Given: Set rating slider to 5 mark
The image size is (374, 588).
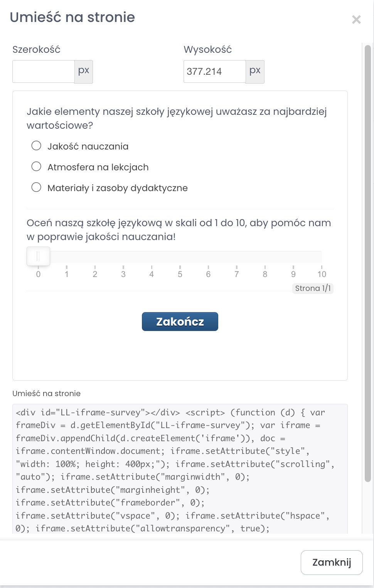Looking at the screenshot, I should (180, 257).
